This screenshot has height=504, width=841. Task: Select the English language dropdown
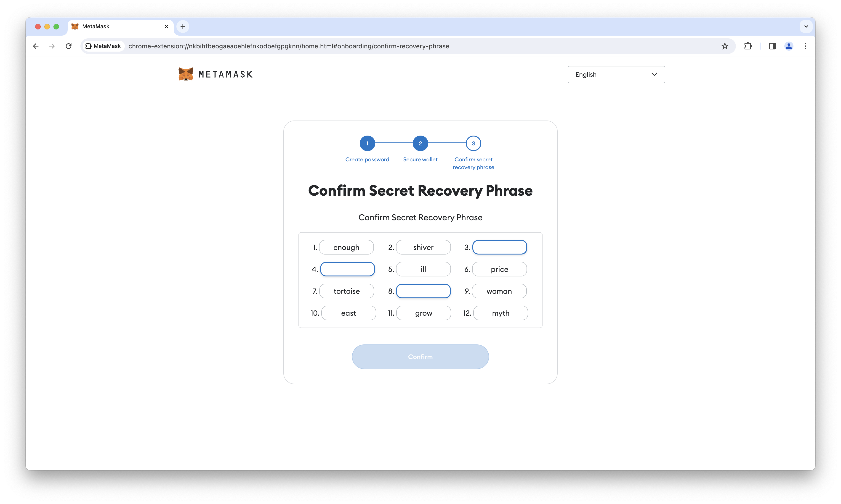tap(616, 74)
